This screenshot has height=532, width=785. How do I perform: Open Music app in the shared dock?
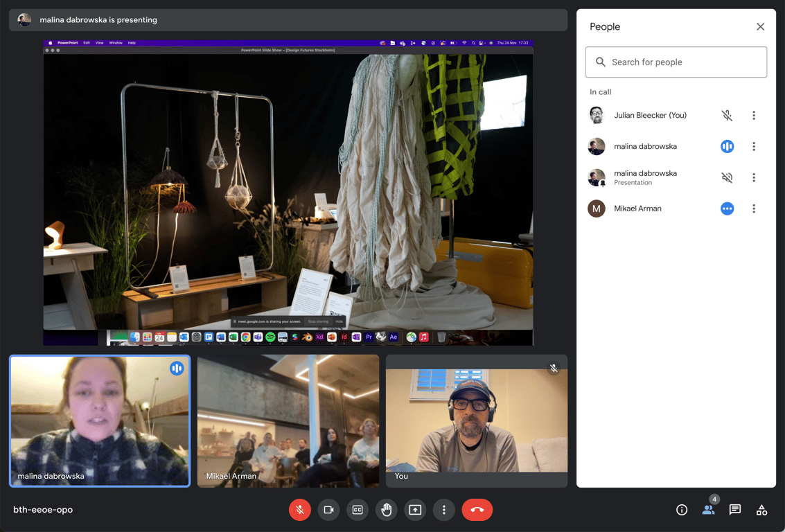(424, 337)
